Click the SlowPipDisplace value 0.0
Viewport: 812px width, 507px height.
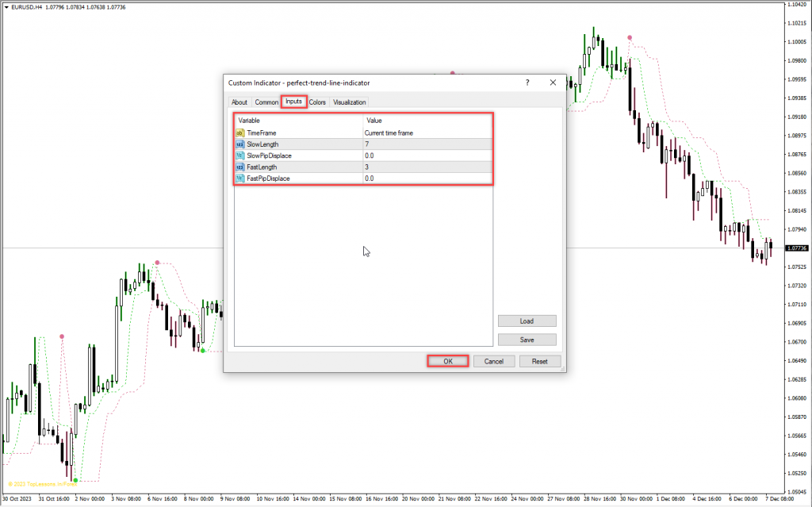pos(427,156)
